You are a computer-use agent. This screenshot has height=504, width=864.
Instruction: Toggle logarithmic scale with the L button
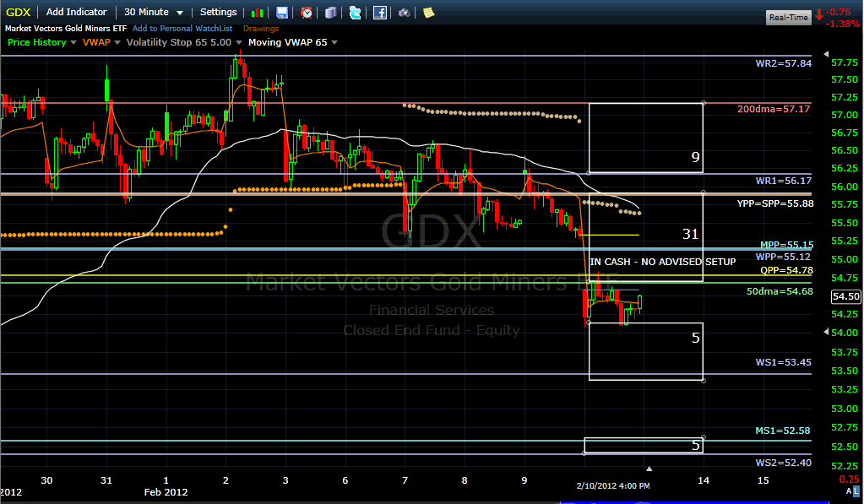(856, 490)
